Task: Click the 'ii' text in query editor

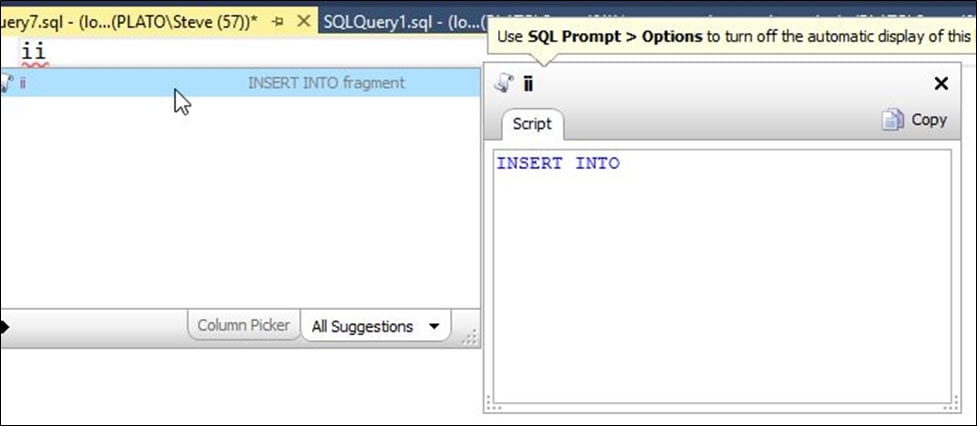Action: pyautogui.click(x=33, y=51)
